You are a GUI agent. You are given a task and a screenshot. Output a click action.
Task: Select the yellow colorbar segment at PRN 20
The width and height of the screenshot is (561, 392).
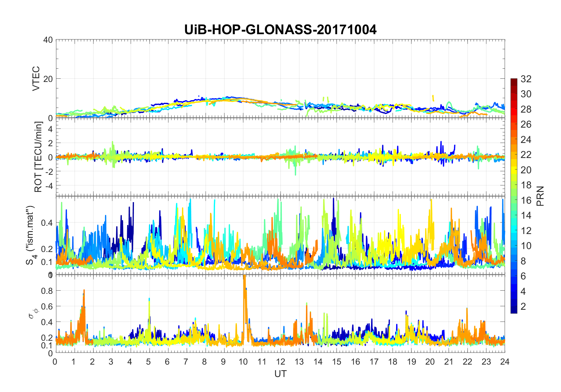point(514,170)
